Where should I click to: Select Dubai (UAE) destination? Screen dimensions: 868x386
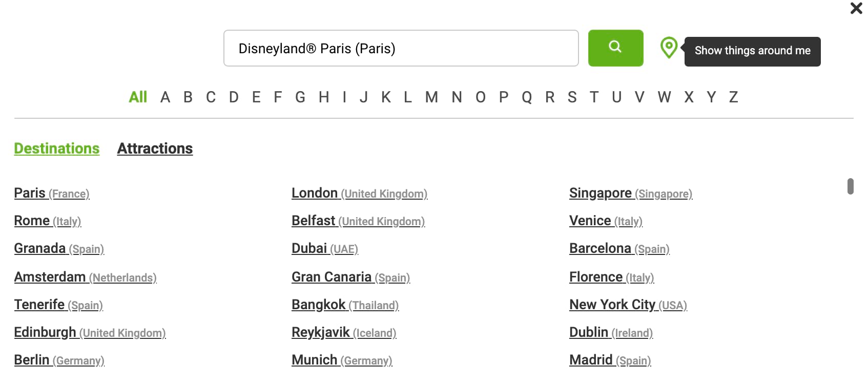tap(325, 248)
